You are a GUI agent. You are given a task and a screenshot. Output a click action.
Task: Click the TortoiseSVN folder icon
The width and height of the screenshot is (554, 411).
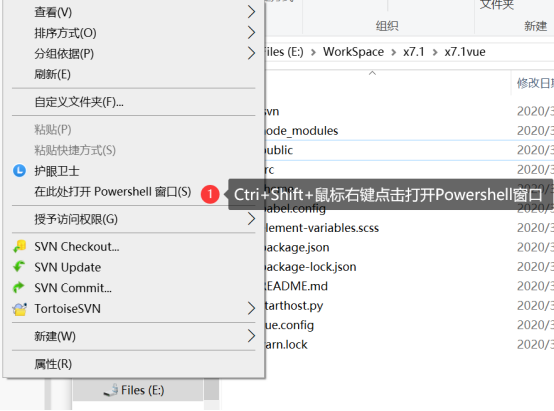[19, 309]
